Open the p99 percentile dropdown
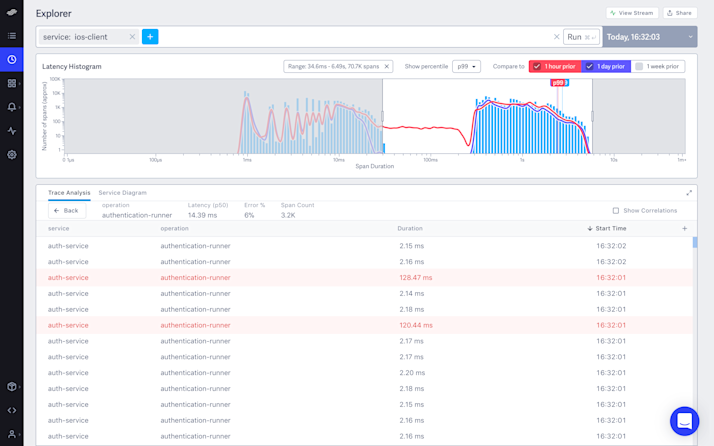Image resolution: width=714 pixels, height=446 pixels. [x=466, y=67]
